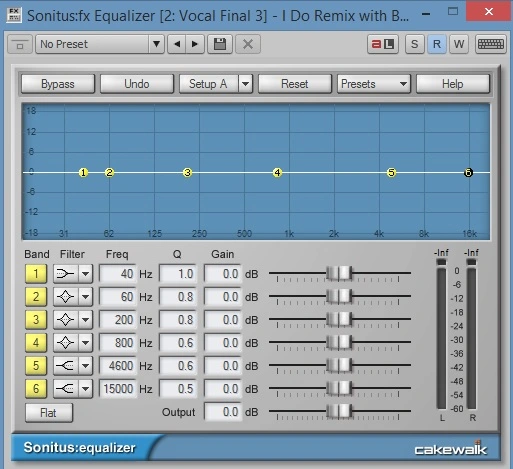Select band 6 node on EQ graph
513x469 pixels.
pos(468,173)
